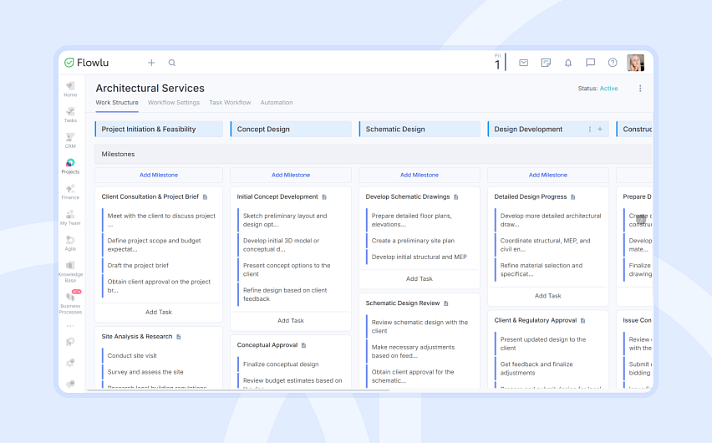Screen dimensions: 712x443
Task: Click note icon beside Detailed Design Progress
Action: [x=573, y=197]
